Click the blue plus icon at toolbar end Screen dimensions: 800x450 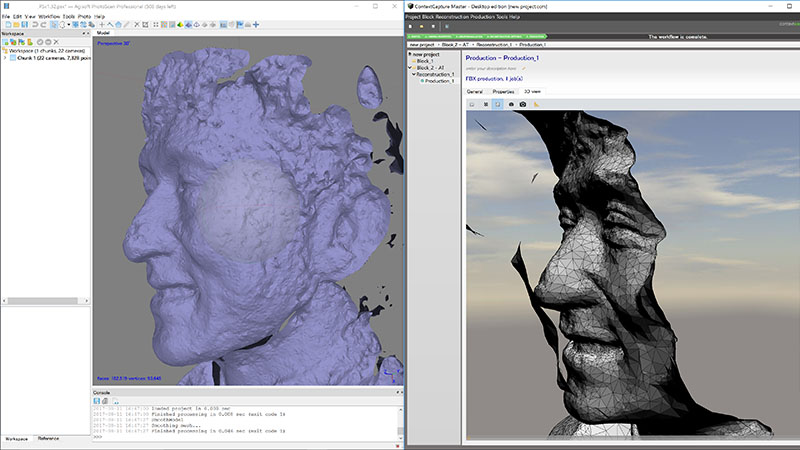click(x=256, y=24)
